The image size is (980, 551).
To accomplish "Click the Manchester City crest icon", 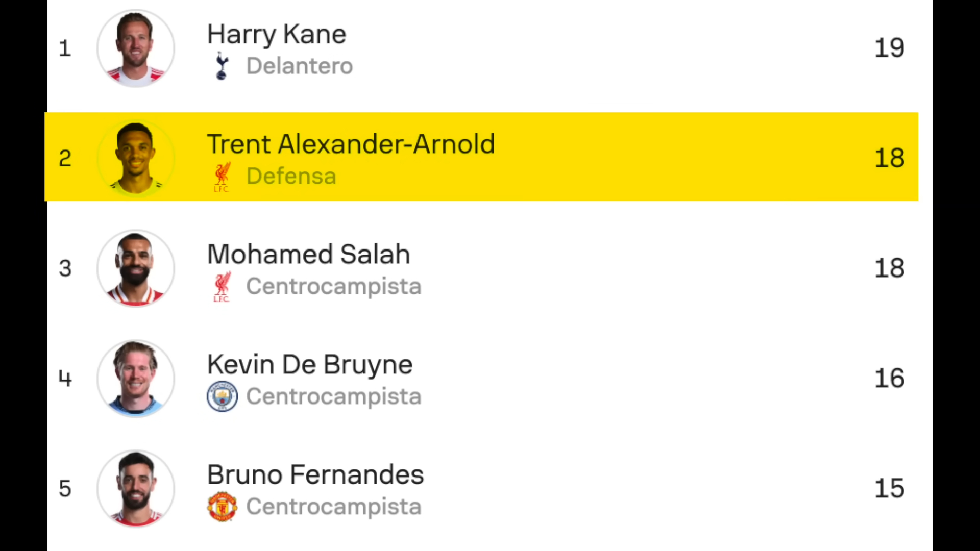I will coord(222,396).
